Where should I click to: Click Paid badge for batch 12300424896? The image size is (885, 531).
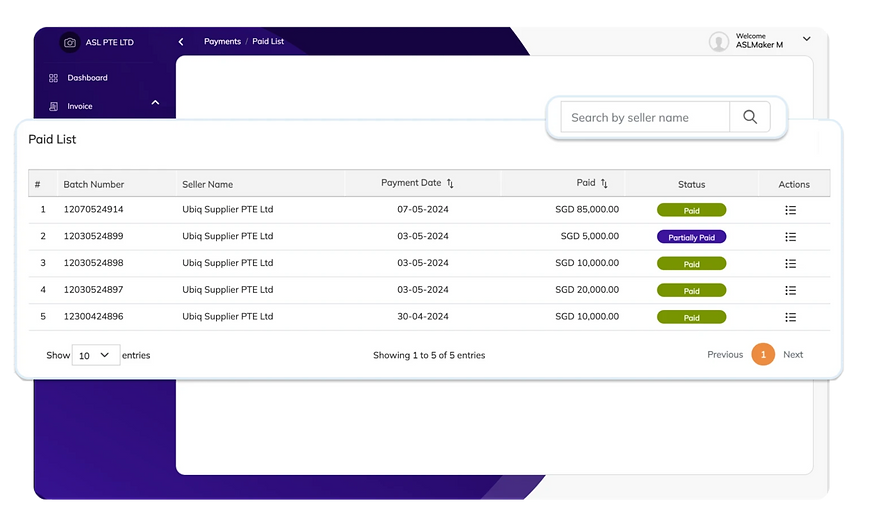(691, 317)
